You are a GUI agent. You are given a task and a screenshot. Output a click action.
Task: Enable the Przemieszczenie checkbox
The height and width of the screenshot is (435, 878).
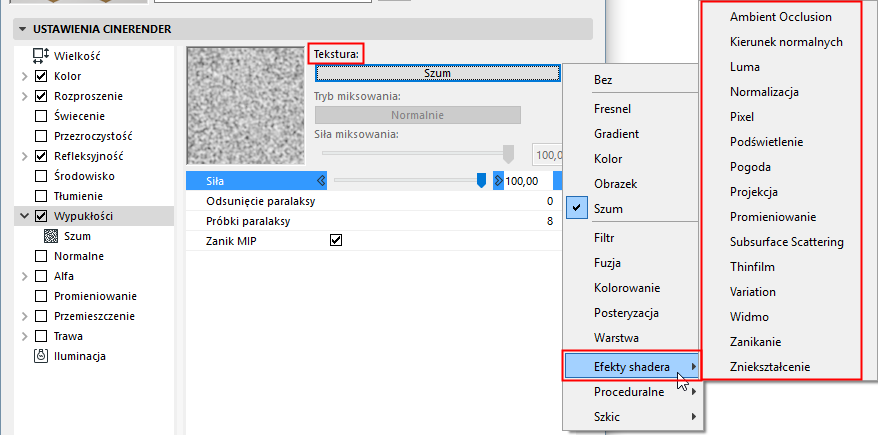click(x=41, y=316)
